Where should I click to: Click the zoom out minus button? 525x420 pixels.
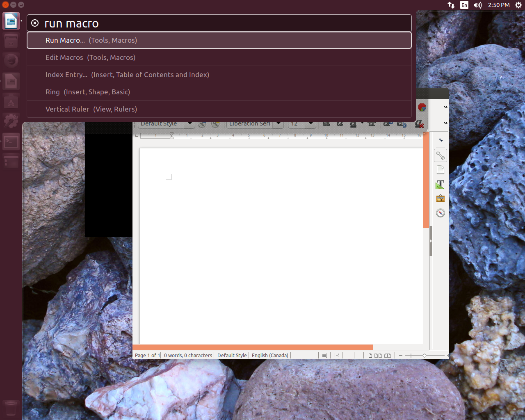pos(401,356)
